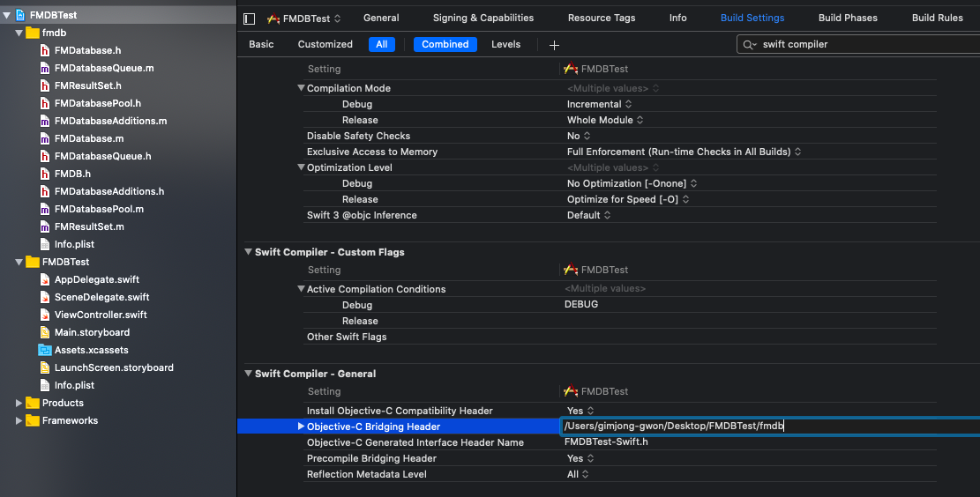Expand the Frameworks group triangle
Viewport: 980px width, 497px height.
tap(19, 420)
